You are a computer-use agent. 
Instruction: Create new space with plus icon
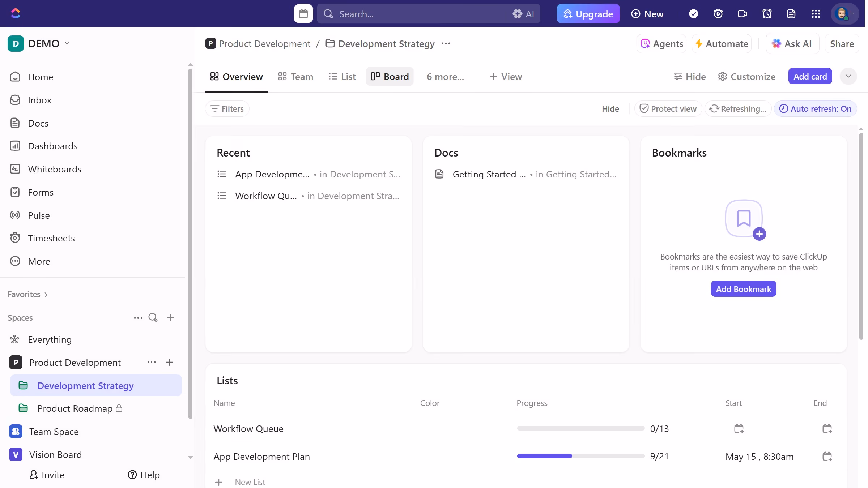point(171,317)
